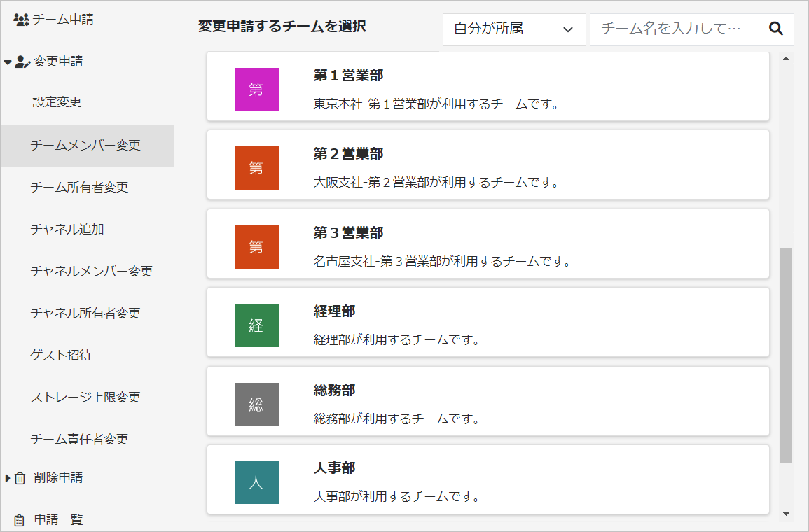Click the 大阪支社-第2営業部 description text
The height and width of the screenshot is (532, 809).
436,183
